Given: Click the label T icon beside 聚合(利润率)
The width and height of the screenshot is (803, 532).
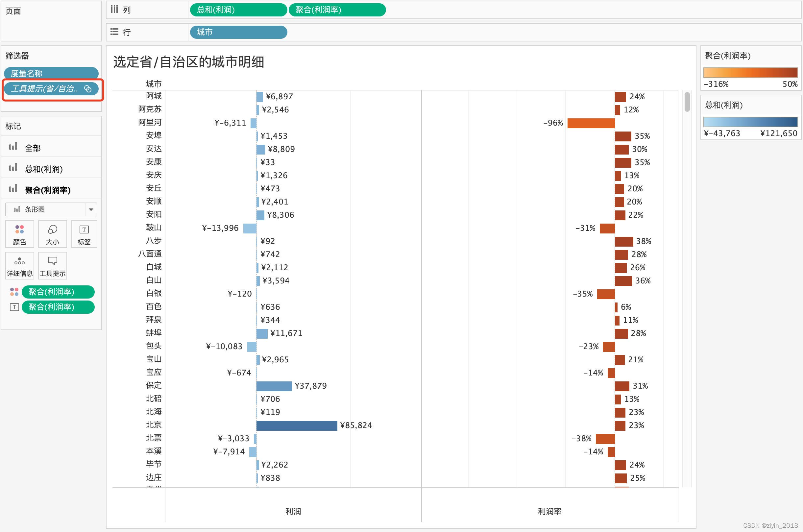Looking at the screenshot, I should (14, 307).
